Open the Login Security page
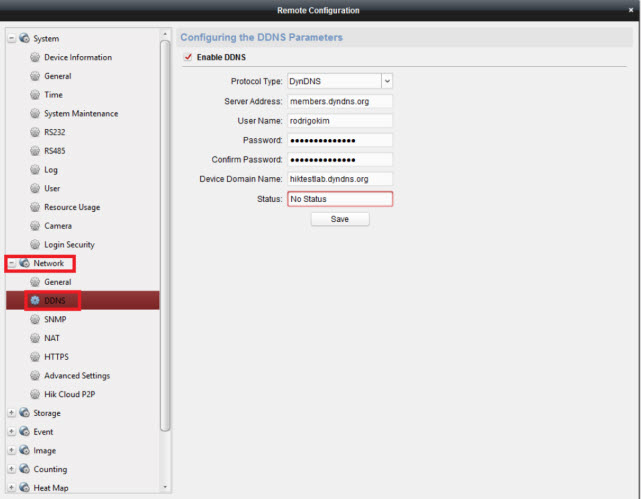The height and width of the screenshot is (499, 641). 69,245
